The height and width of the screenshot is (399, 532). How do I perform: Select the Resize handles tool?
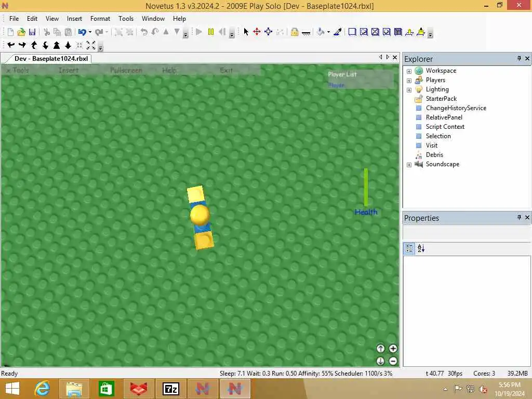[x=269, y=32]
